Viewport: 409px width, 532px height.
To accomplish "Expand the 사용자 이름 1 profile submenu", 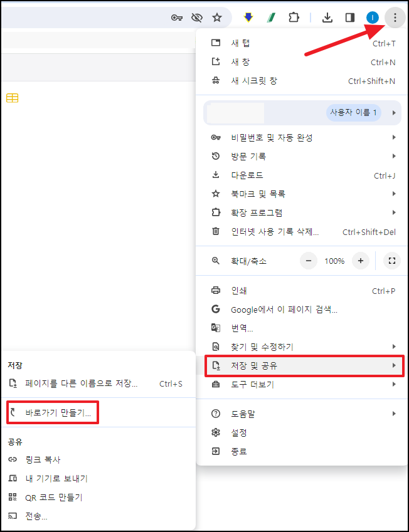I will point(302,113).
